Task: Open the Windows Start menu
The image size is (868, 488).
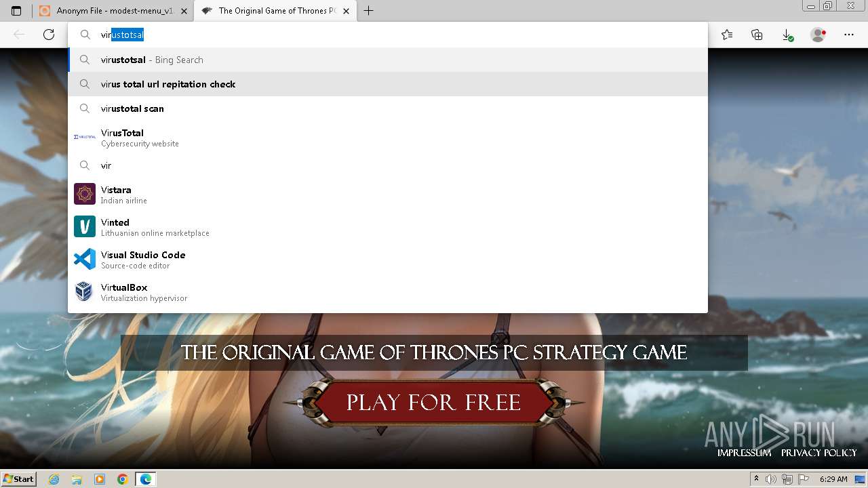Action: click(x=19, y=479)
